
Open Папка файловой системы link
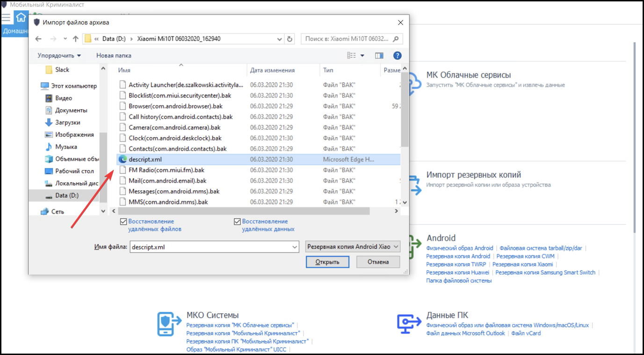[x=459, y=281]
